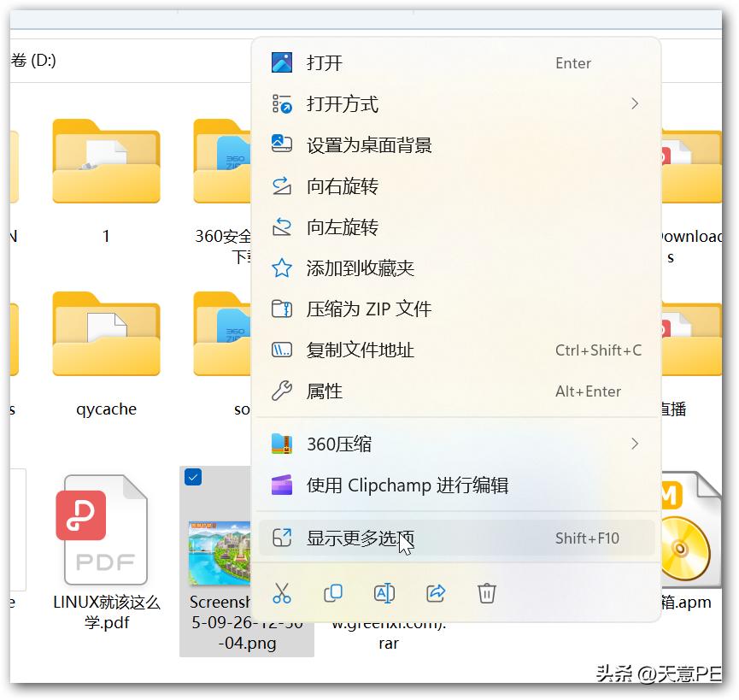This screenshot has width=739, height=700.
Task: Click the Copy icon in context menu
Action: pyautogui.click(x=333, y=593)
